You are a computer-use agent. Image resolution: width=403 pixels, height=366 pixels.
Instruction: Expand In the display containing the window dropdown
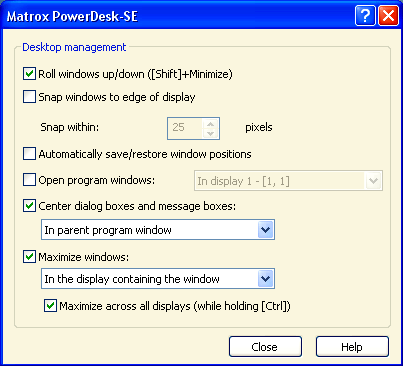tap(265, 279)
